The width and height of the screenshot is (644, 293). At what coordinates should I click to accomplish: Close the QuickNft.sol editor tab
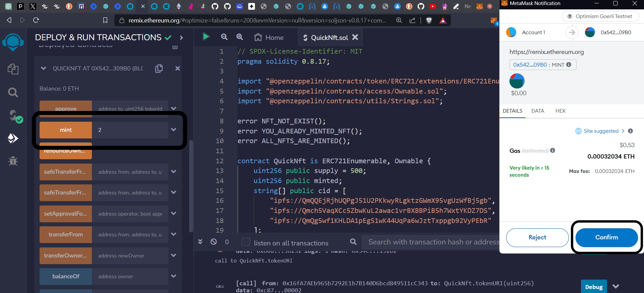point(355,37)
